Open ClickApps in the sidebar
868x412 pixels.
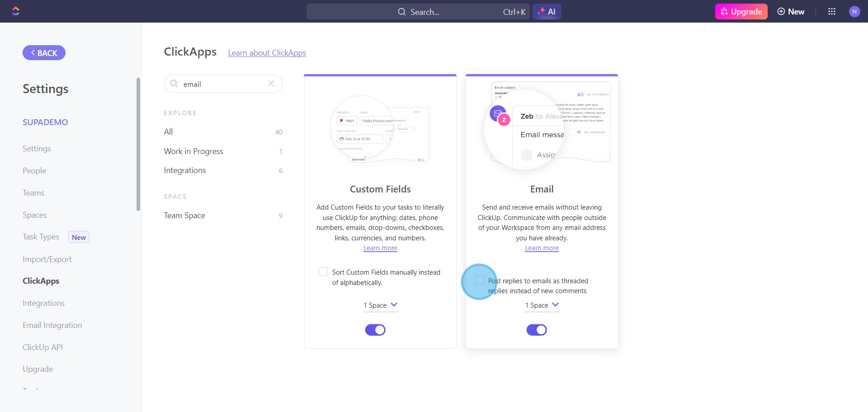[x=41, y=281]
